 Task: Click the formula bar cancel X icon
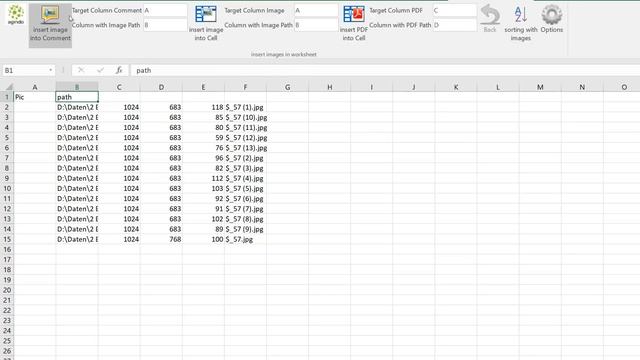tap(81, 70)
